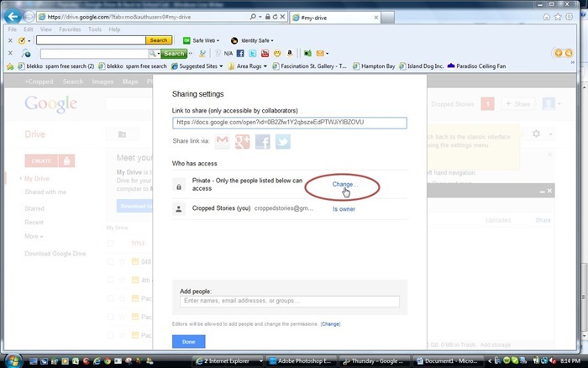Click the [Change] editors permissions link
The height and width of the screenshot is (368, 588).
point(330,323)
